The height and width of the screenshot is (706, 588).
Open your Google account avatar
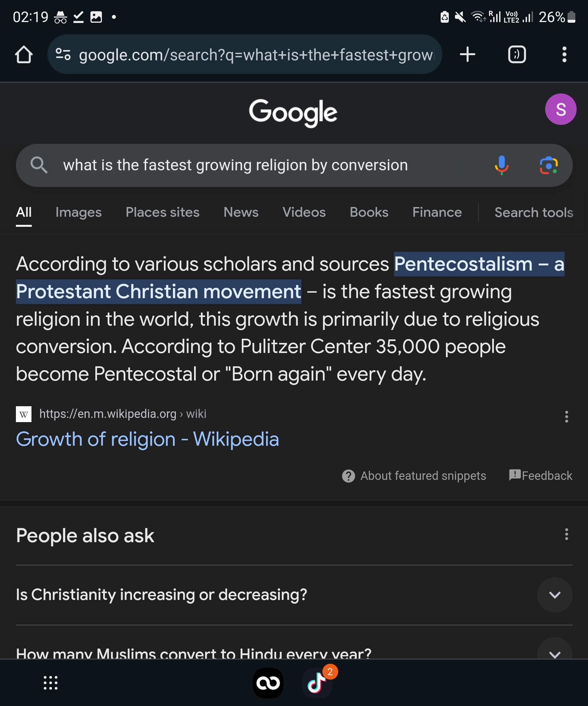pos(561,109)
